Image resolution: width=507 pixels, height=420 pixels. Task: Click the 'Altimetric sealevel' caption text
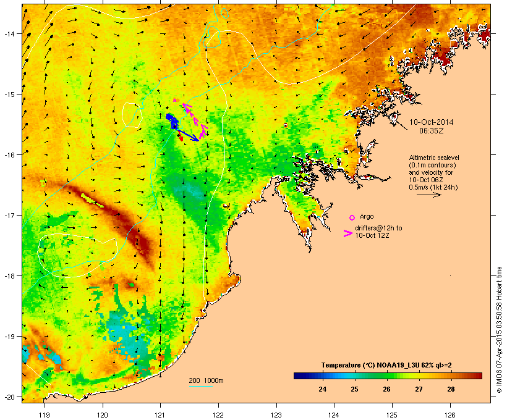(434, 157)
